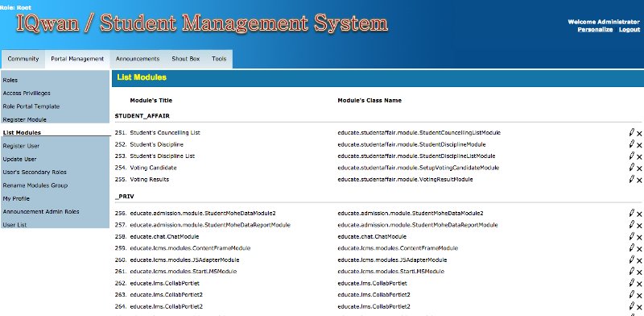Edit module 264 CollabPortlet2
Image resolution: width=644 pixels, height=316 pixels.
632,306
